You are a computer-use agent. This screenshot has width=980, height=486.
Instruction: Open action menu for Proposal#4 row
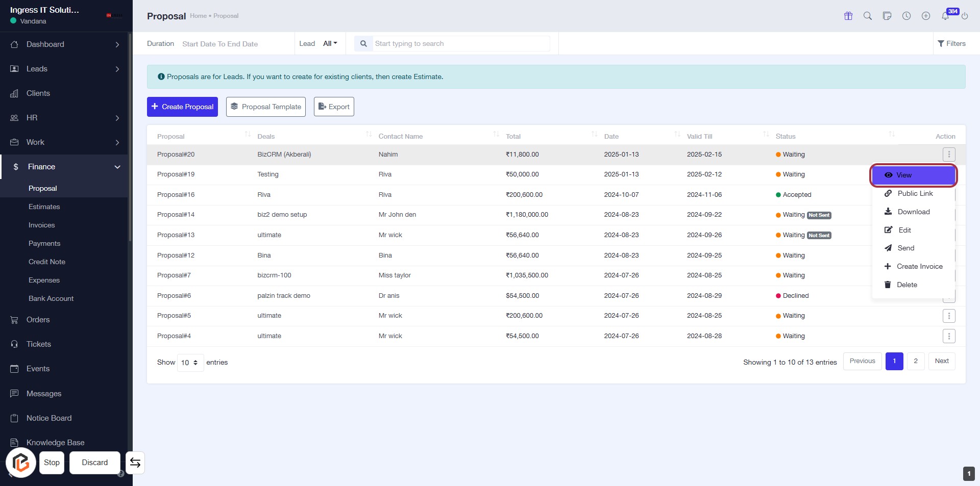(x=949, y=336)
